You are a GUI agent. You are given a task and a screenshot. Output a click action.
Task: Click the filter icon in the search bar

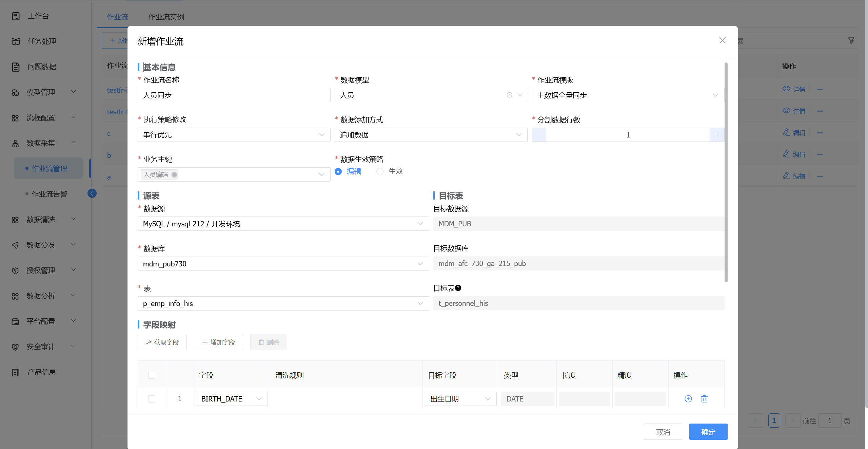pos(851,41)
